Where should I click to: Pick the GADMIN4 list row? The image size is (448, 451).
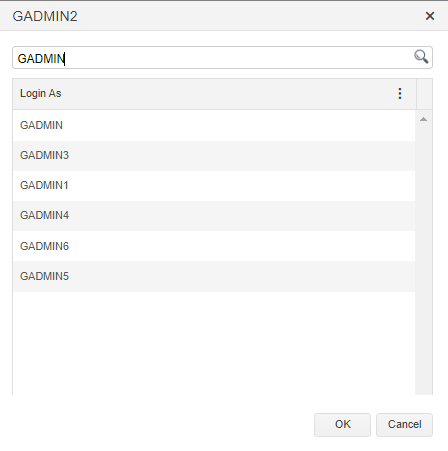(x=214, y=216)
